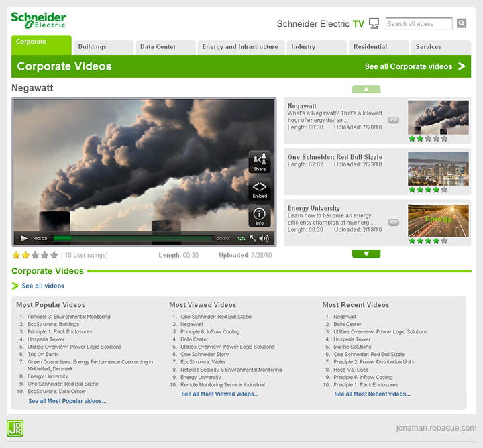Toggle the video quality indicator dots
The height and width of the screenshot is (448, 483).
tap(241, 238)
